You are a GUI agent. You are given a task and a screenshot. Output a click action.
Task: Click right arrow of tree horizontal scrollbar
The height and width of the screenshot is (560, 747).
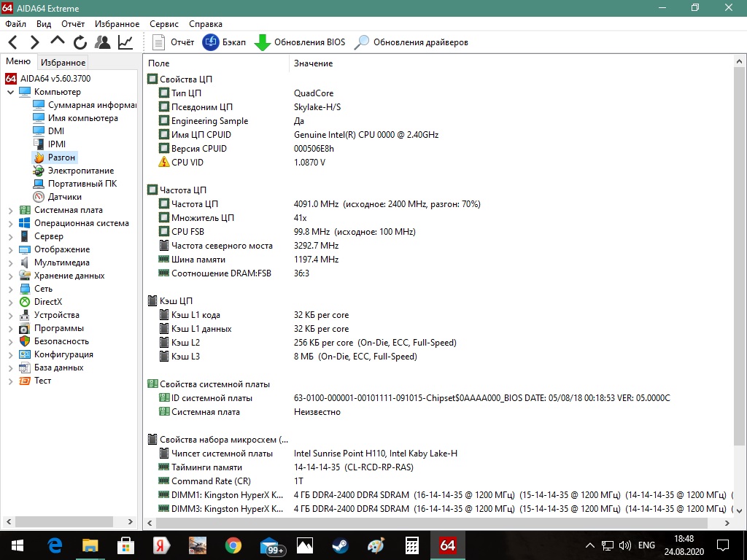(131, 522)
